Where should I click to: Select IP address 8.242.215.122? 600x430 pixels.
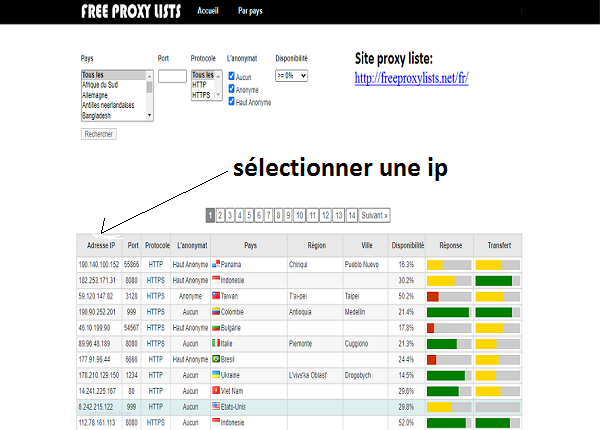pos(96,407)
